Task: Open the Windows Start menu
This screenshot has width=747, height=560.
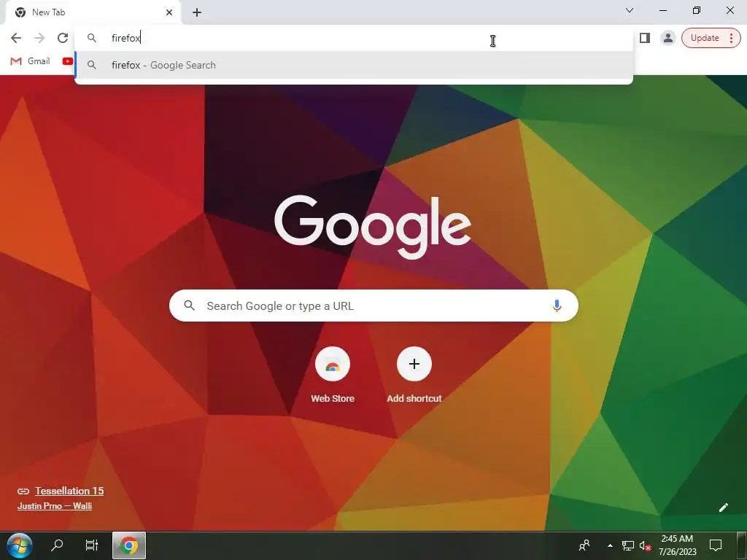Action: (20, 545)
